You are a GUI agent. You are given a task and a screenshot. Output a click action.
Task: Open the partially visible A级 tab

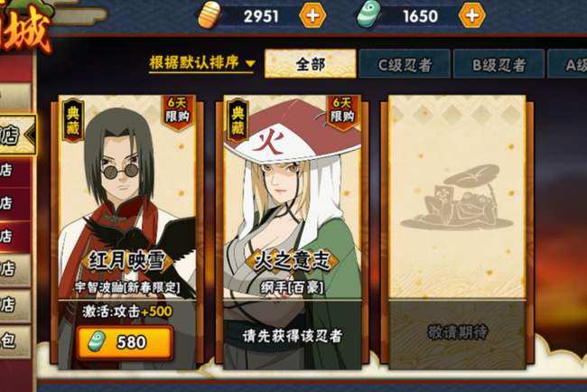coord(567,64)
